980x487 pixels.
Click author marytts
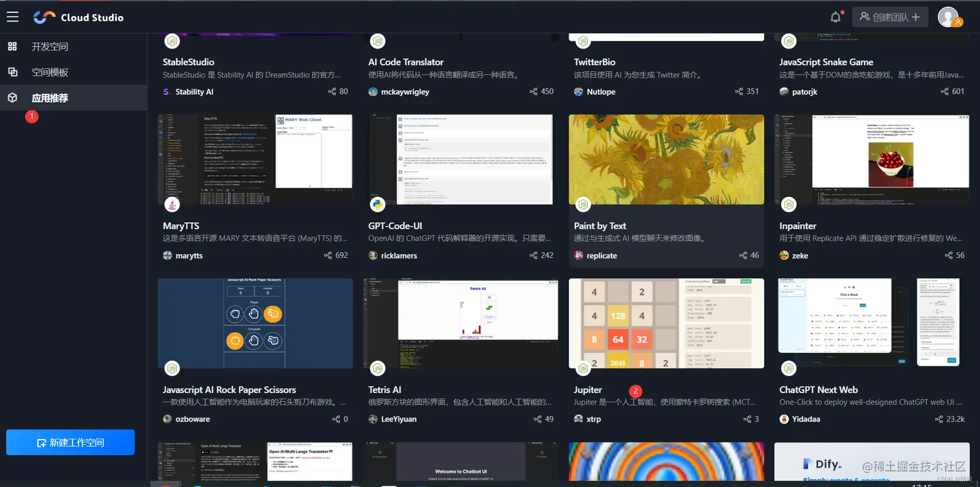pyautogui.click(x=189, y=256)
